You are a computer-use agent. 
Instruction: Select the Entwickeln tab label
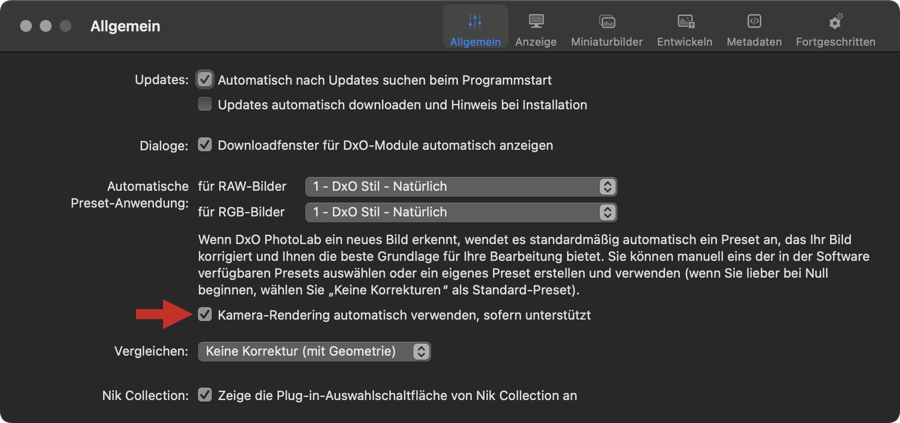point(685,42)
